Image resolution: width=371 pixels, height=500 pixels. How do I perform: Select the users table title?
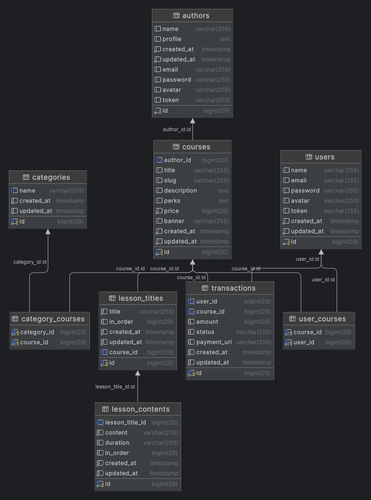coord(324,157)
